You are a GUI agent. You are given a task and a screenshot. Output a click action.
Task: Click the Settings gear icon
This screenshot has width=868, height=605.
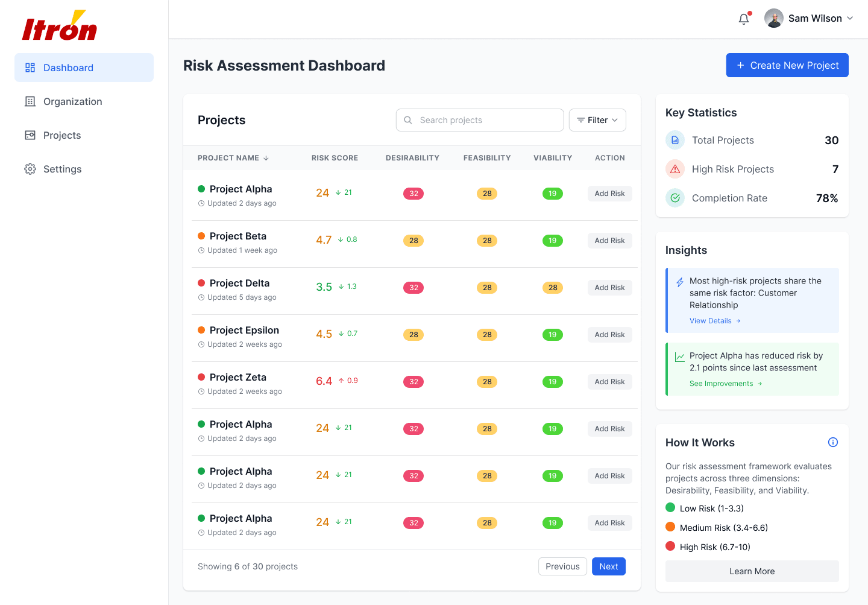coord(30,169)
